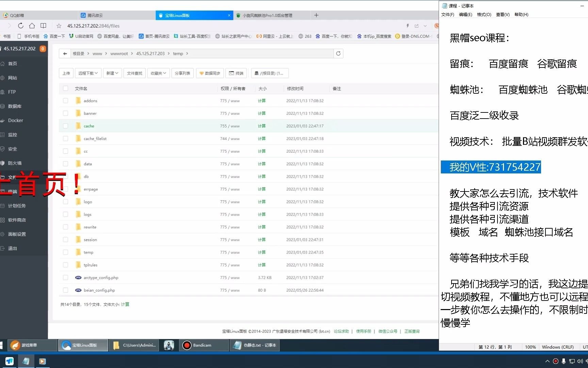Screen dimensions: 588x368
Task: Click the temp breadcrumb segment
Action: click(178, 53)
